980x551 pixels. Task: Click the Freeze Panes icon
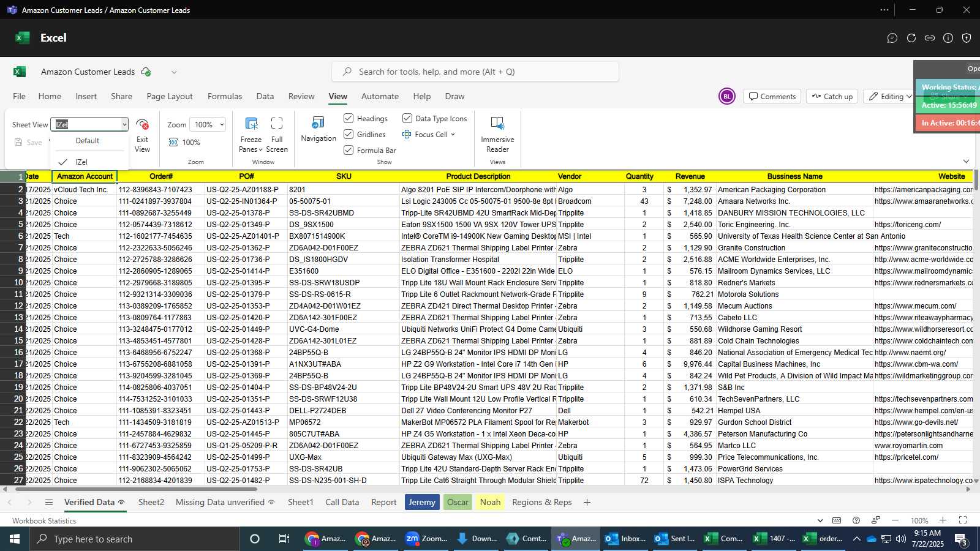click(251, 124)
